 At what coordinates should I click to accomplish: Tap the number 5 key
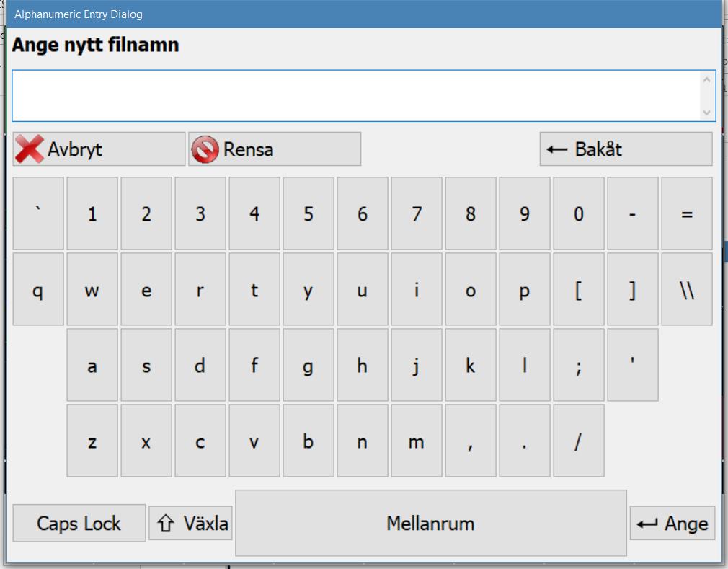[x=308, y=213]
